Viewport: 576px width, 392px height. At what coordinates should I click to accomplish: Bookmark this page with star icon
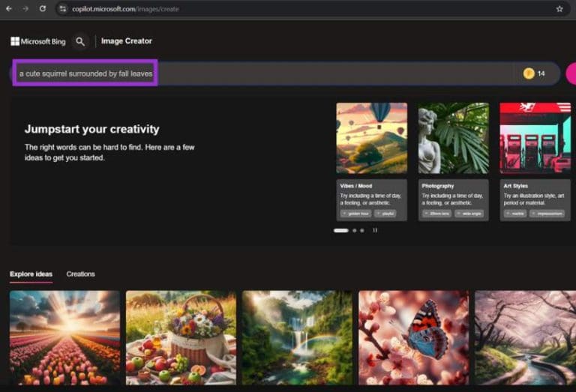tap(559, 9)
